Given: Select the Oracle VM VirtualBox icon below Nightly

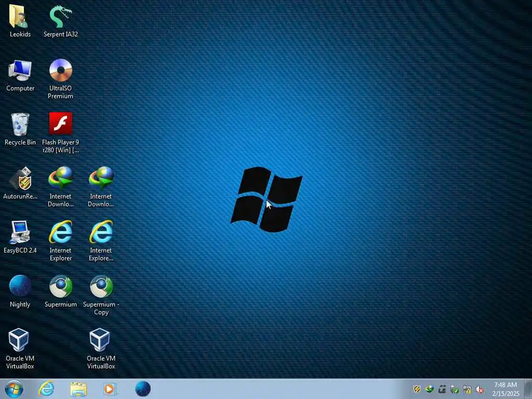Looking at the screenshot, I should (20, 349).
